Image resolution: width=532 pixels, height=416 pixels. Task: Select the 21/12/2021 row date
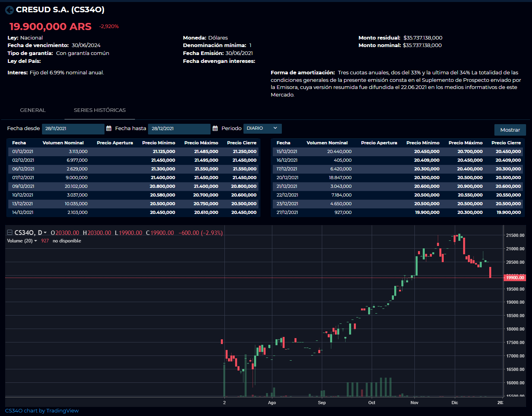coord(287,186)
